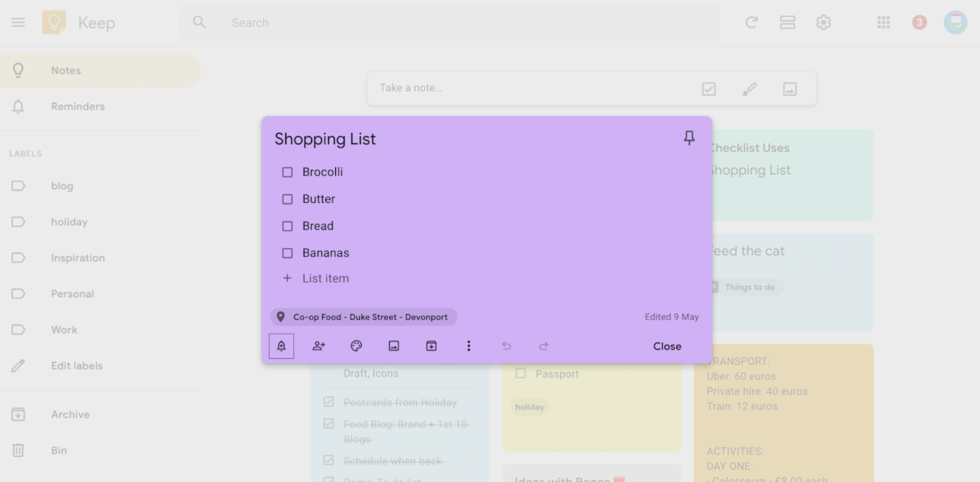
Task: Open Reminders in the sidebar
Action: (x=100, y=106)
